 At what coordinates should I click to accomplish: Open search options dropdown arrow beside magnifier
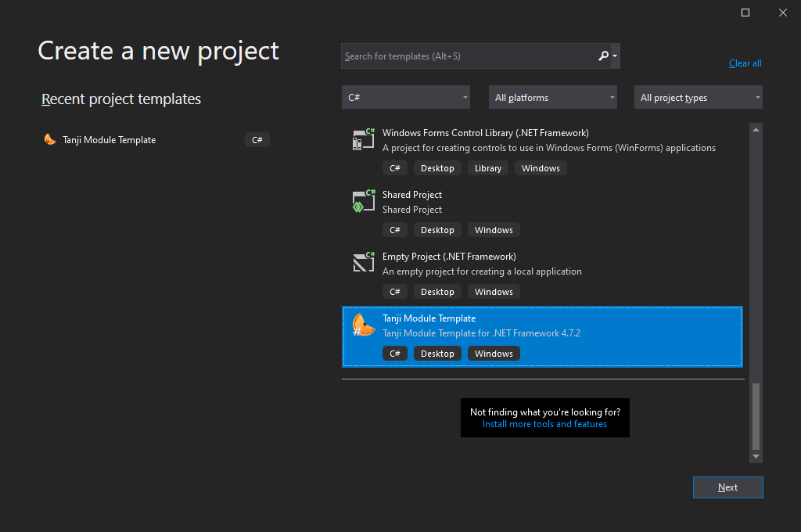615,56
